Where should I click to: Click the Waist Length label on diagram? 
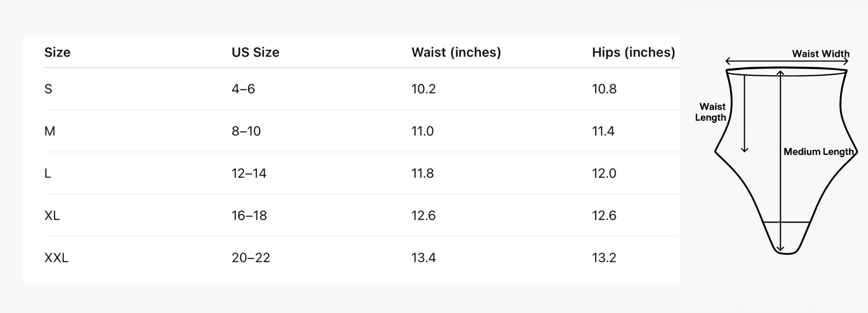tap(711, 112)
